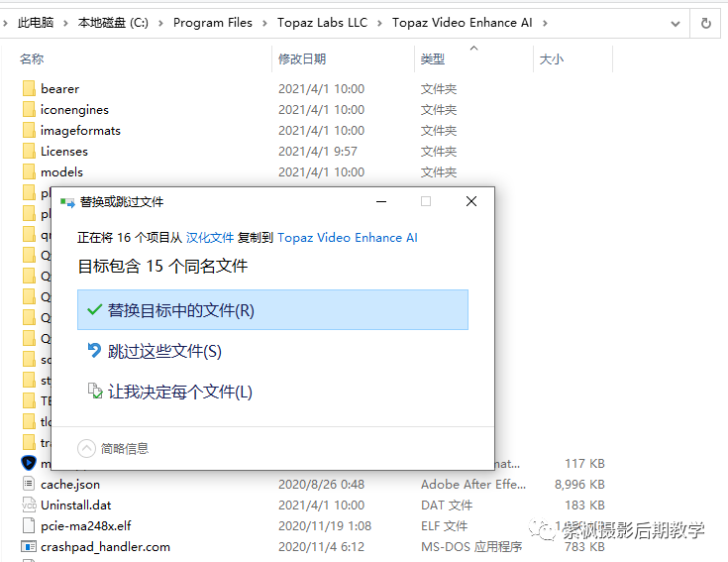Viewport: 728px width, 562px height.
Task: Go to 此电脑 in breadcrumb
Action: pyautogui.click(x=36, y=23)
